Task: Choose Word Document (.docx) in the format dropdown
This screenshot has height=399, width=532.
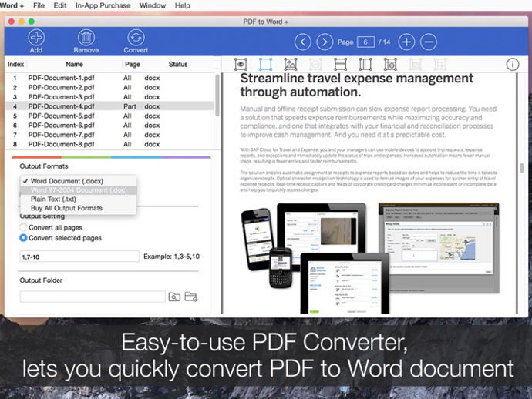Action: [x=79, y=181]
